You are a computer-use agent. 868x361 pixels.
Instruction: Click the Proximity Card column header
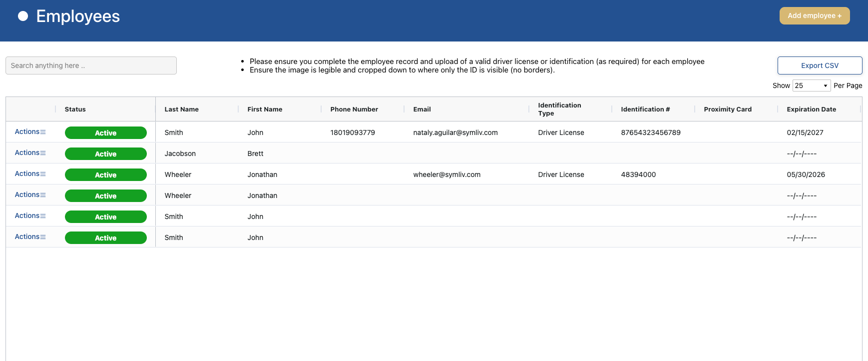(x=727, y=109)
